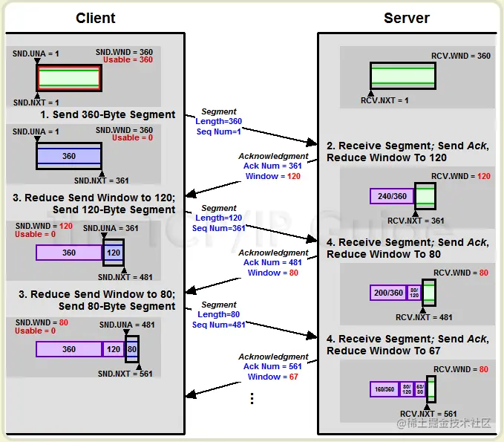This screenshot has width=504, height=442.
Task: Click the Ack Num = 361 acknowledgment label
Action: click(272, 166)
